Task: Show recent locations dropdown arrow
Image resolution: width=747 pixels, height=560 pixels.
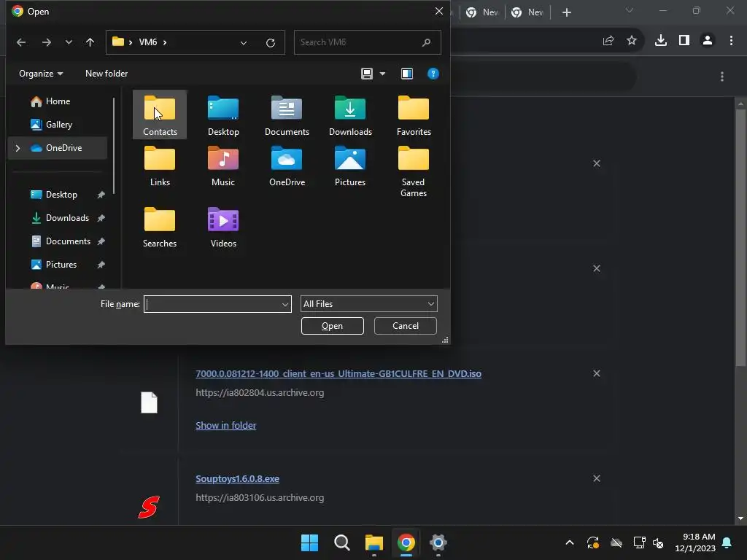Action: 69,42
